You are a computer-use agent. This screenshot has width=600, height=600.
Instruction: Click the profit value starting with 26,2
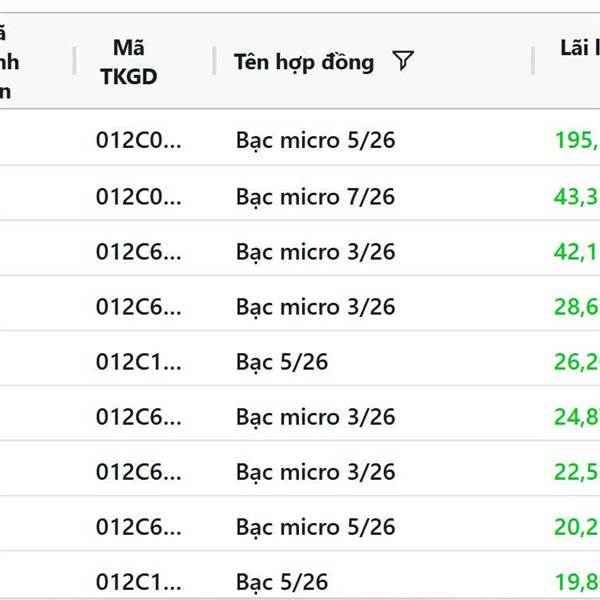(x=576, y=362)
